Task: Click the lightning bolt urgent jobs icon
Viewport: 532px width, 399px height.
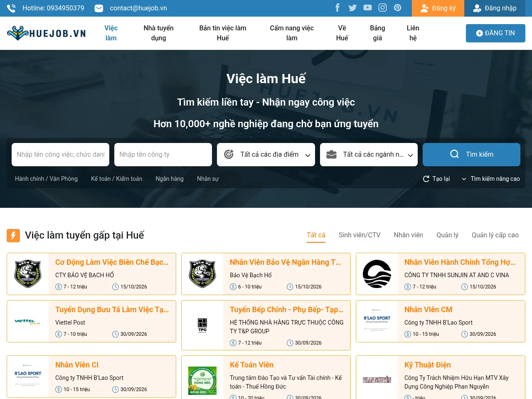Action: click(x=13, y=236)
